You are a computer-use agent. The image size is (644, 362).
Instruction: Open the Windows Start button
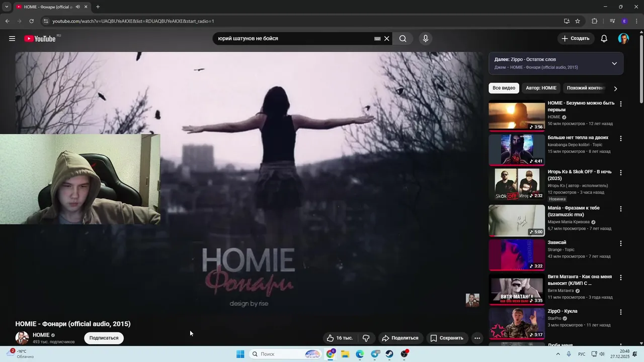coord(240,354)
